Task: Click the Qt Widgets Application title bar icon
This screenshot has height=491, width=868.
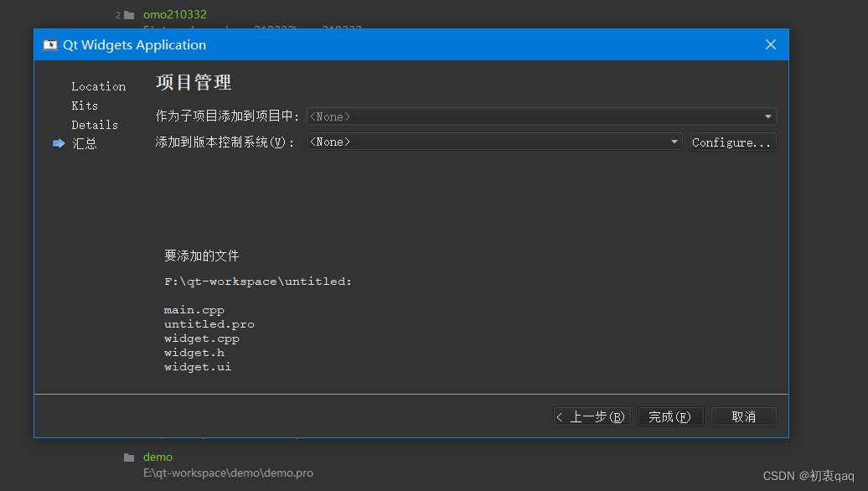Action: point(49,44)
